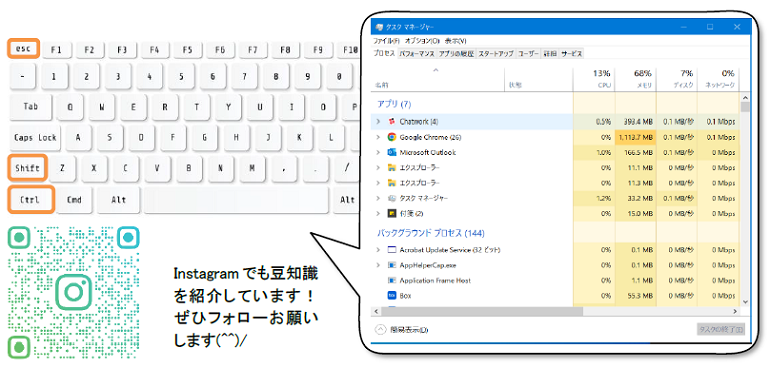Viewport: 770px width, 368px height.
Task: Click the Task Manager title bar icon
Action: point(379,27)
